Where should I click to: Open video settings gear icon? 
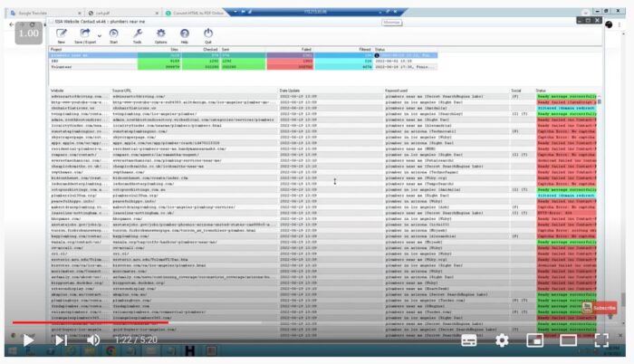[x=502, y=340]
